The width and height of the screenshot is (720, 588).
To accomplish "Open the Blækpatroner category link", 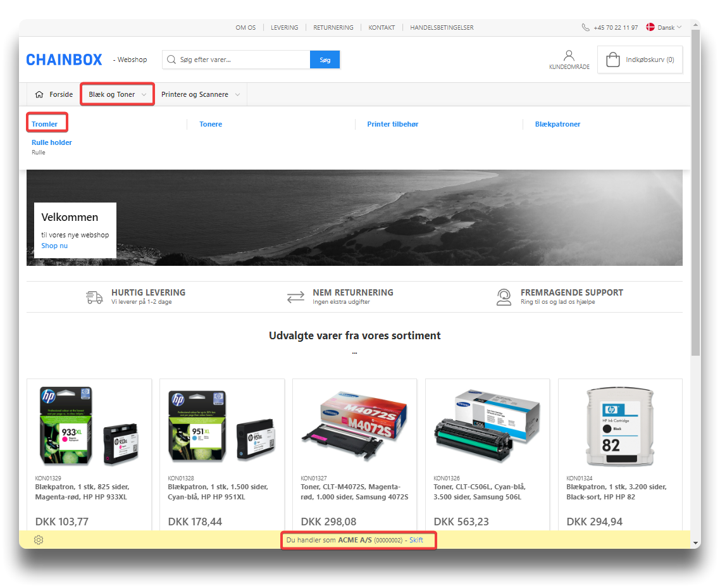I will (557, 124).
